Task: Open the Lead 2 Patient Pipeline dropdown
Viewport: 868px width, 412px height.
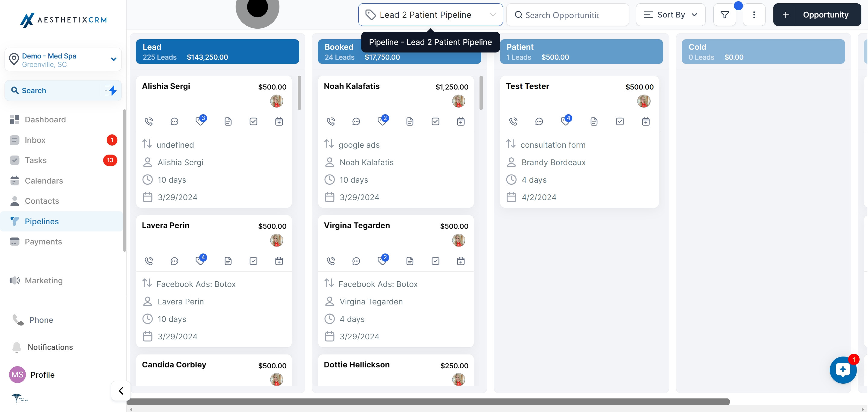Action: 430,14
